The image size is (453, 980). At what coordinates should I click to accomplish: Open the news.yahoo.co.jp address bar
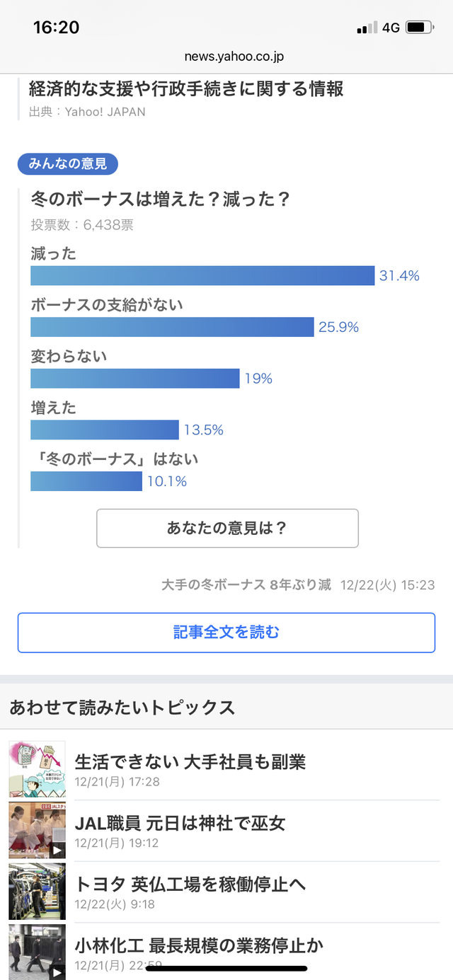[234, 57]
